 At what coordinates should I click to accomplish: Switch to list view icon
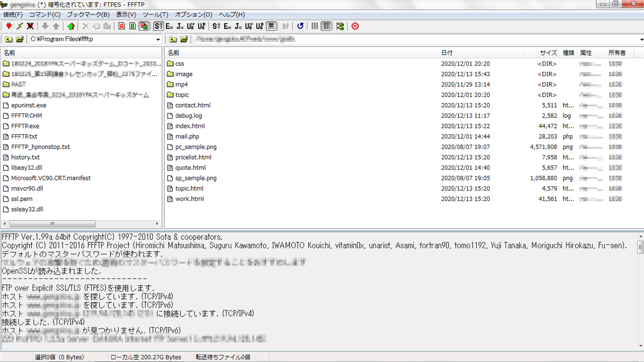315,26
